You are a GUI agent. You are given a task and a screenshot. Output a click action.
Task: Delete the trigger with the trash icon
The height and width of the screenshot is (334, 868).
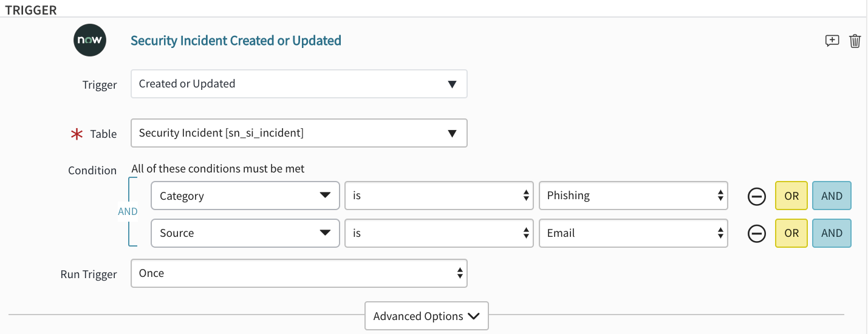pyautogui.click(x=855, y=41)
